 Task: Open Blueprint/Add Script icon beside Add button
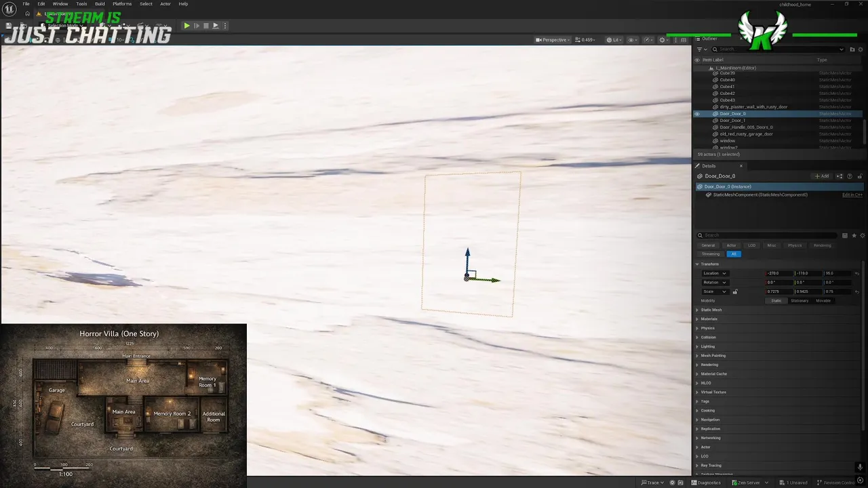[x=840, y=176]
